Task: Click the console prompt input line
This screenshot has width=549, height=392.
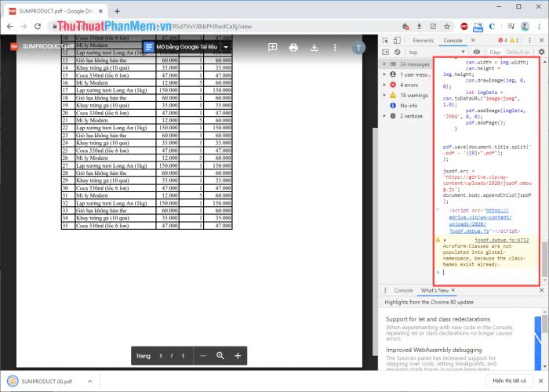Action: pos(487,272)
